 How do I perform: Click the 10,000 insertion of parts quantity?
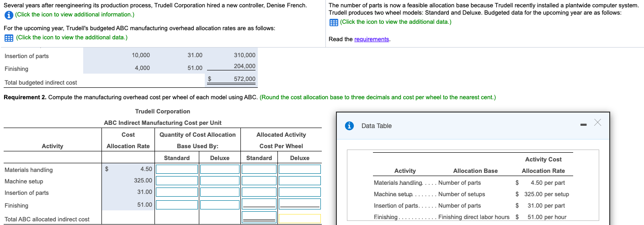pos(140,55)
